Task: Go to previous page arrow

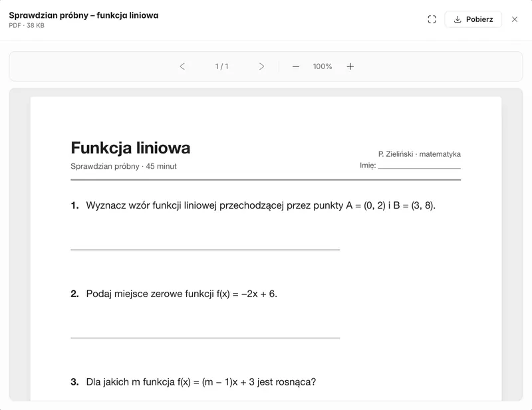Action: coord(182,66)
